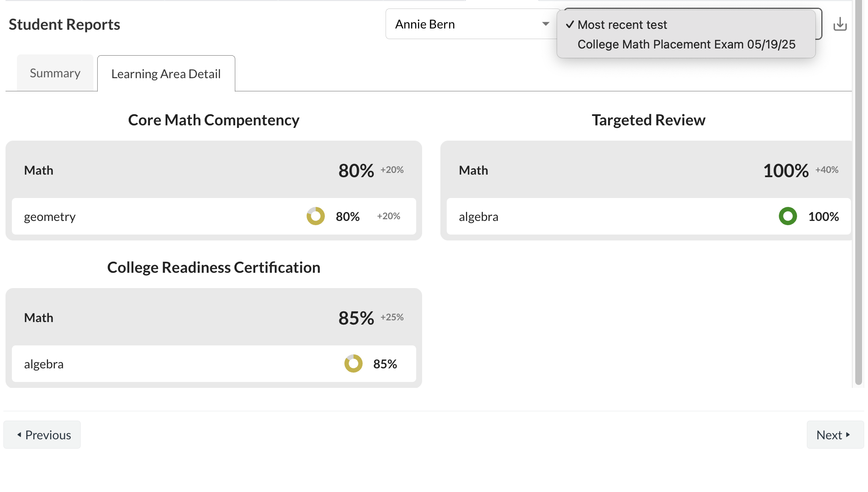Click the dropdown arrow beside Annie Bern

(546, 24)
